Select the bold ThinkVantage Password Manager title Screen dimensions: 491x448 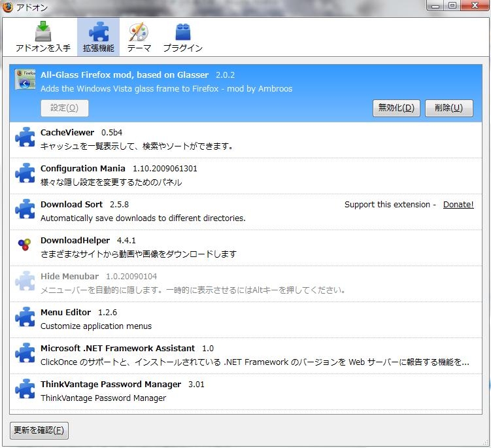tap(111, 385)
